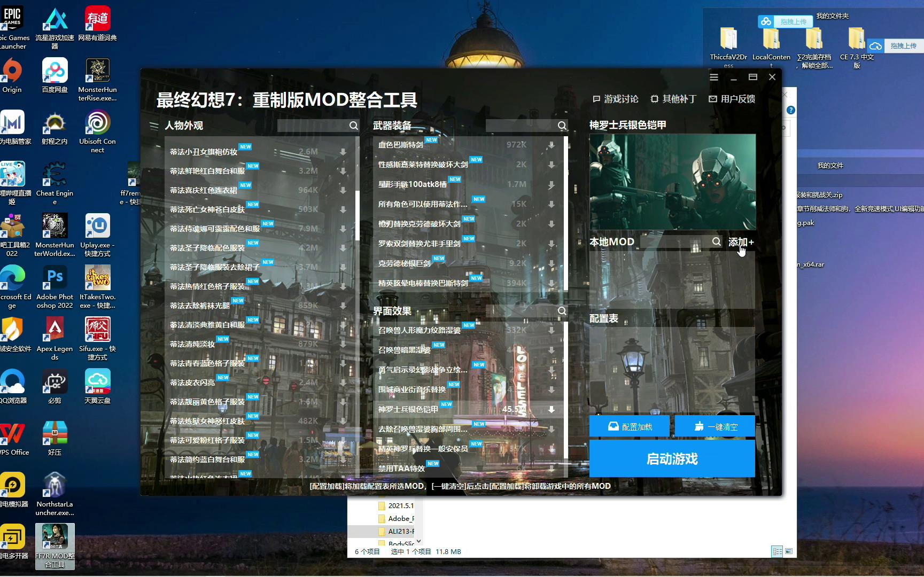The width and height of the screenshot is (924, 577).
Task: Click 添加+ to add local MOD
Action: 741,242
